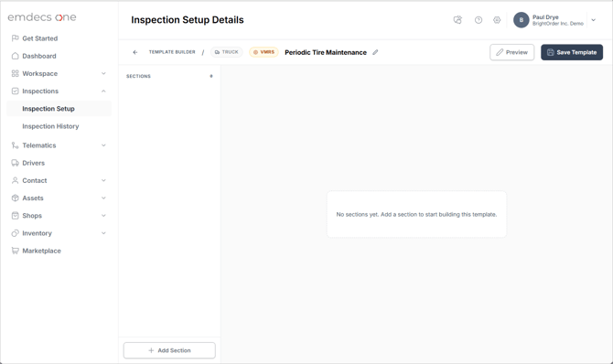Click the Inventory icon in sidebar
This screenshot has height=364, width=613.
(x=16, y=233)
